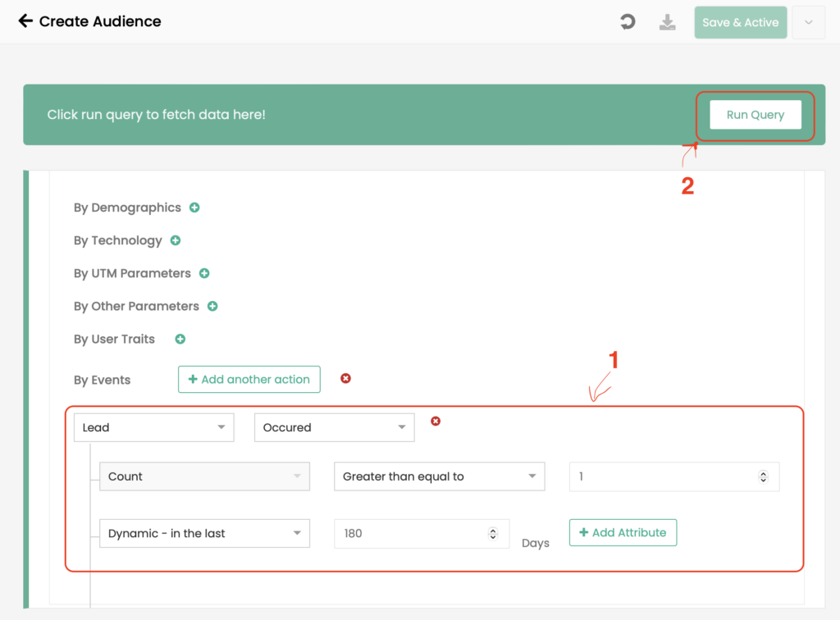Go back using the left arrow
This screenshot has width=840, height=620.
[x=25, y=21]
